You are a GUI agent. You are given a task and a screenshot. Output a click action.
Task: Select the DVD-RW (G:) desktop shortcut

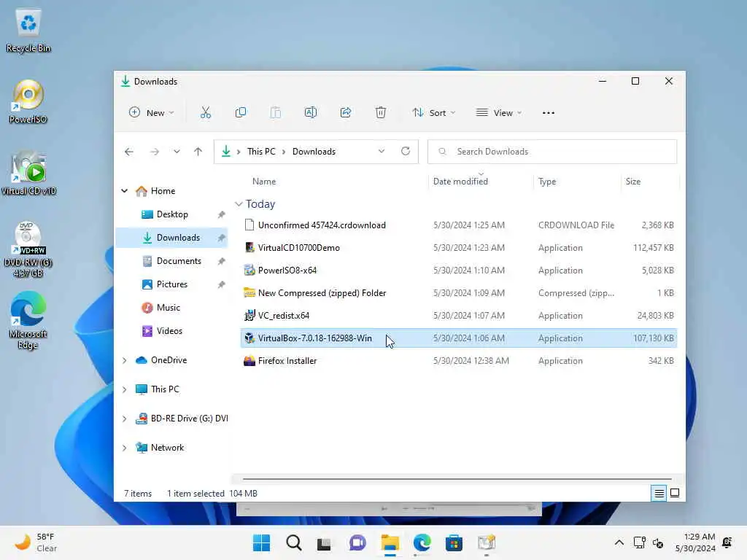tap(28, 249)
